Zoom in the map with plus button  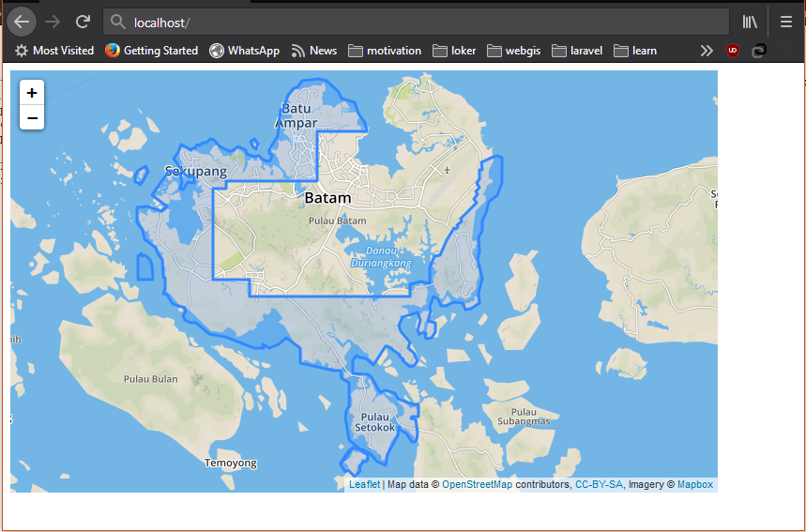[x=32, y=93]
